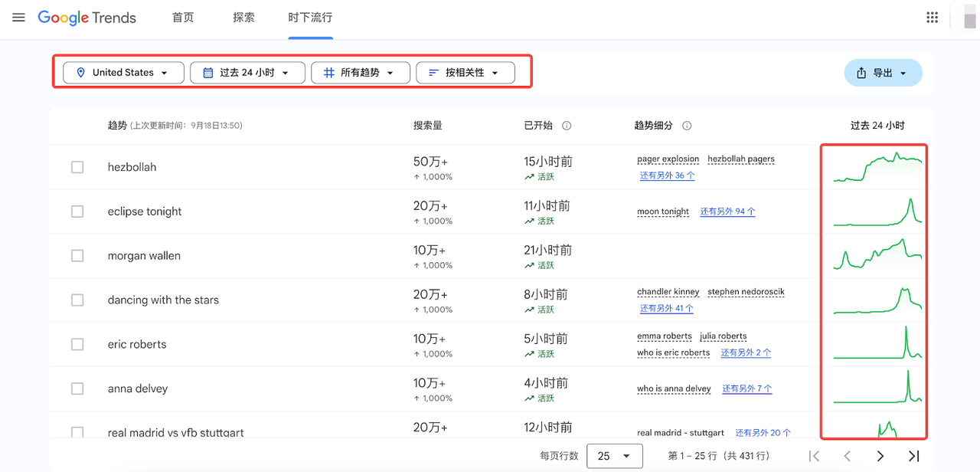Go to the 首页 tab
The height and width of the screenshot is (472, 980).
(183, 17)
